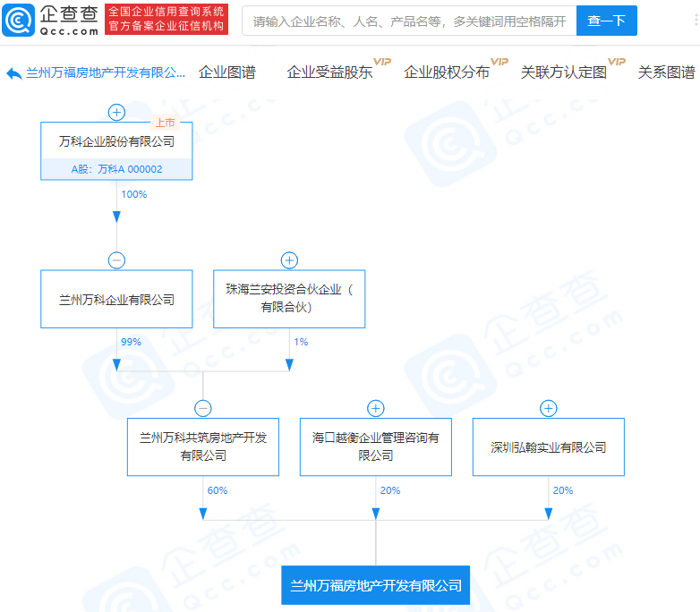Open the 兰州万科企业有限公司 node

click(116, 299)
